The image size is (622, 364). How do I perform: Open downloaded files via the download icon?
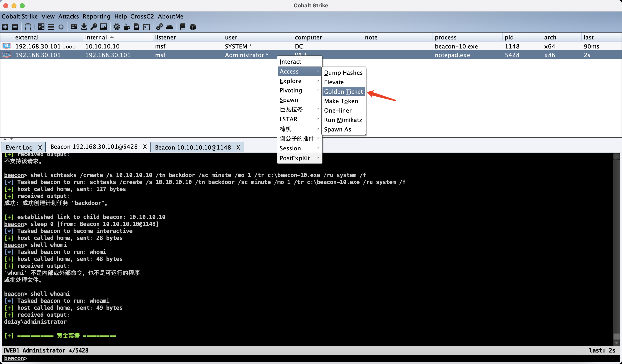[x=84, y=27]
